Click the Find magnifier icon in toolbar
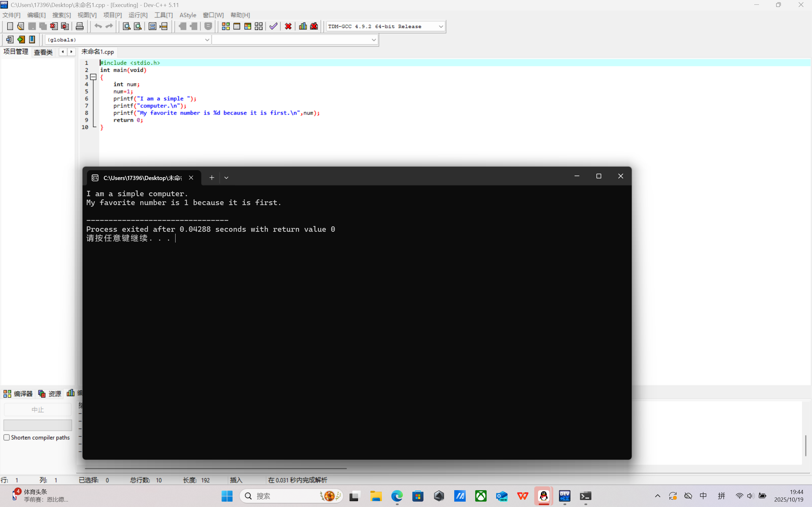The image size is (812, 507). (126, 26)
